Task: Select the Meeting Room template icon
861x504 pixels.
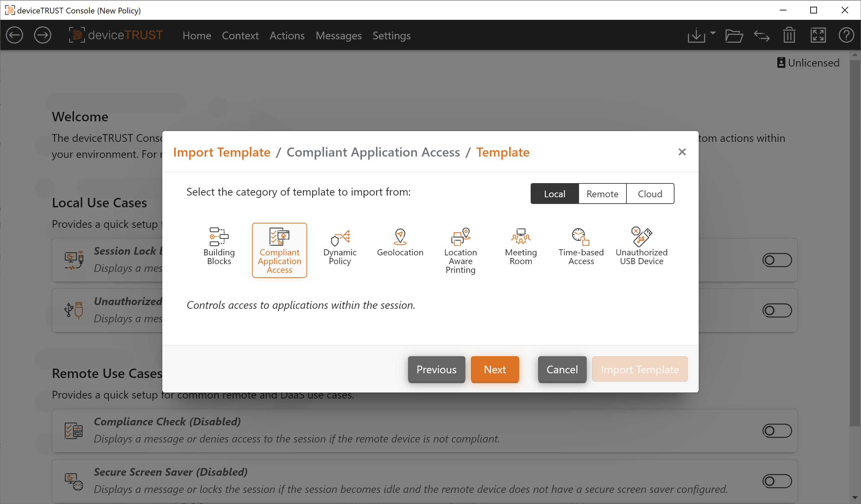Action: [x=520, y=246]
